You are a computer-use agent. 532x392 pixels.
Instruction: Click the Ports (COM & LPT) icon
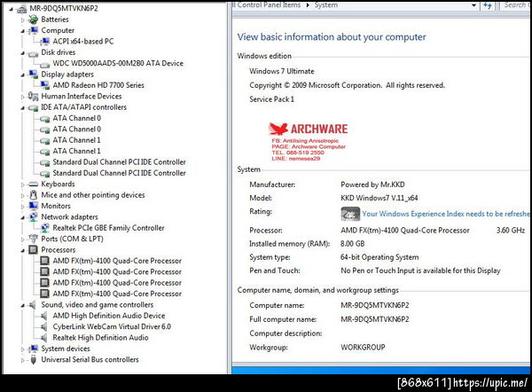34,239
